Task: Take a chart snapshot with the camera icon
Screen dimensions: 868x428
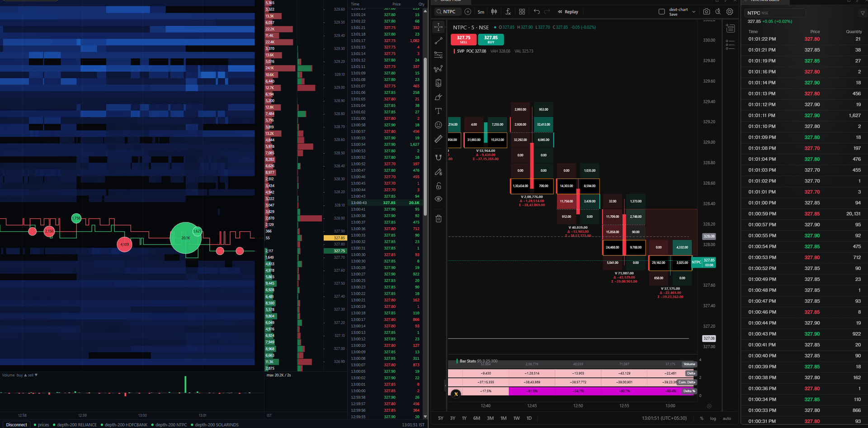Action: click(x=707, y=12)
